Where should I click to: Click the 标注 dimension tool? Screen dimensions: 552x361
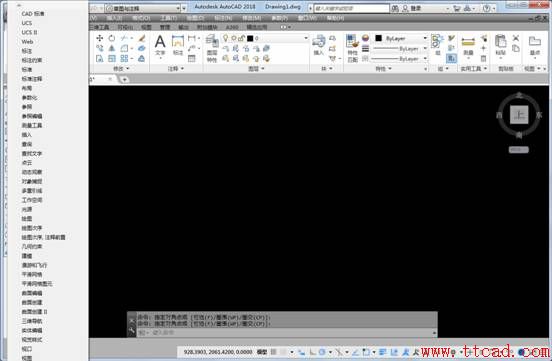click(x=178, y=45)
